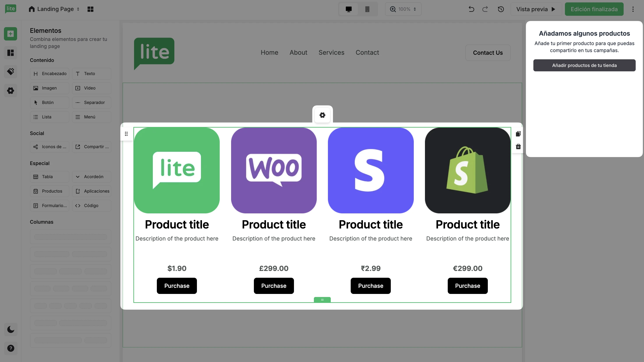Add a Formulario element

click(50, 206)
